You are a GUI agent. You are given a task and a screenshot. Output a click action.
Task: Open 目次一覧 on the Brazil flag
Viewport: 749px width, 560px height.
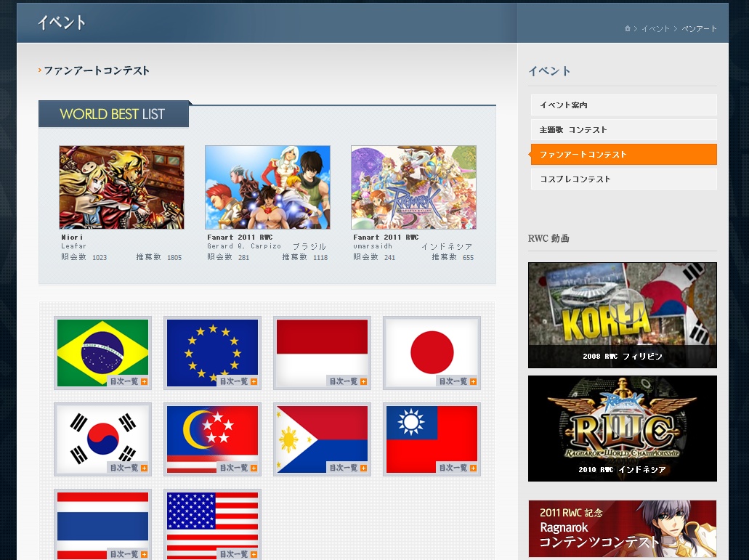[x=128, y=381]
